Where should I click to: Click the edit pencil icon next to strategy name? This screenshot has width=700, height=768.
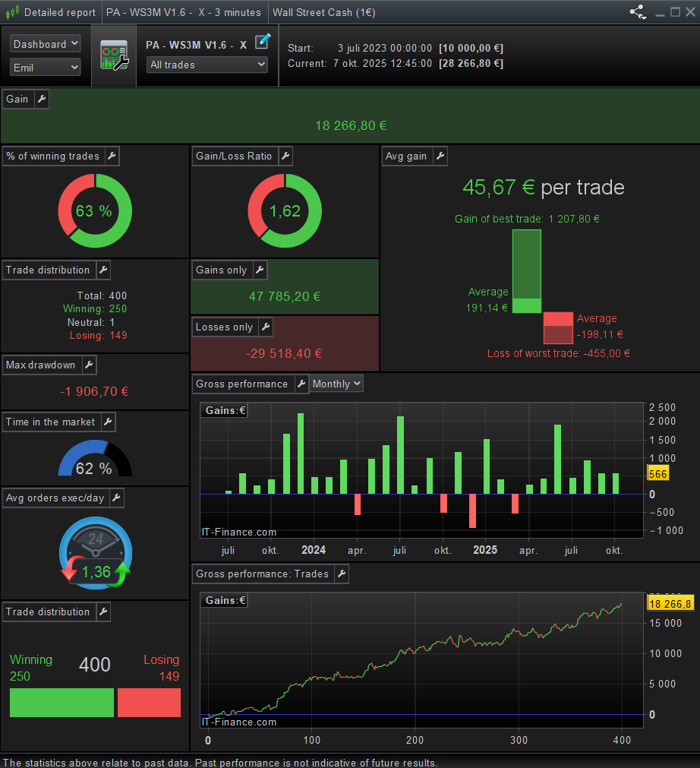click(262, 42)
